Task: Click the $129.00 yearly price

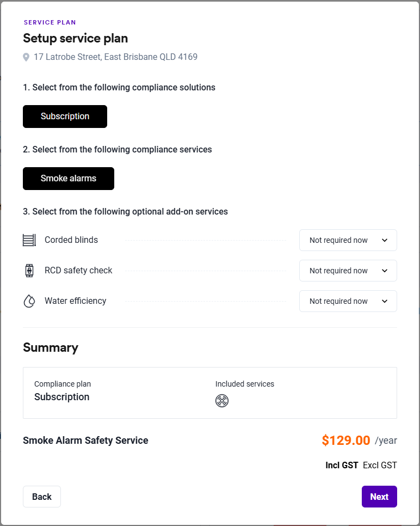Action: tap(346, 441)
